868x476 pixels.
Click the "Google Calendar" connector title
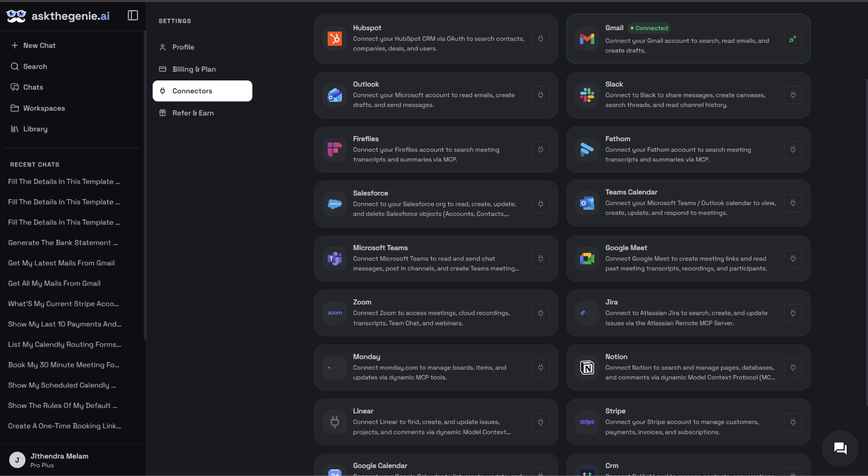point(380,466)
